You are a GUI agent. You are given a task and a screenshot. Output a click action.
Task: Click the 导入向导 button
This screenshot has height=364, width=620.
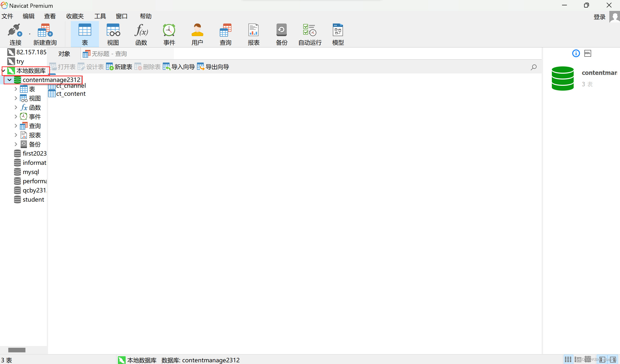[179, 67]
